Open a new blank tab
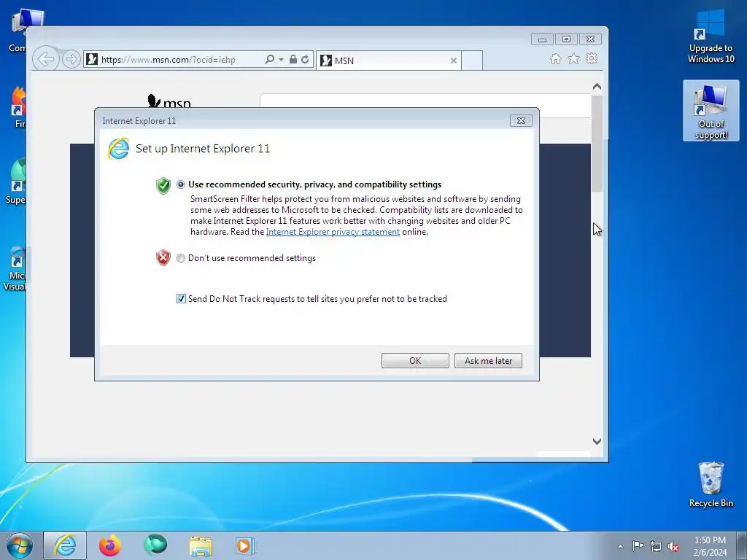This screenshot has height=560, width=747. [472, 61]
